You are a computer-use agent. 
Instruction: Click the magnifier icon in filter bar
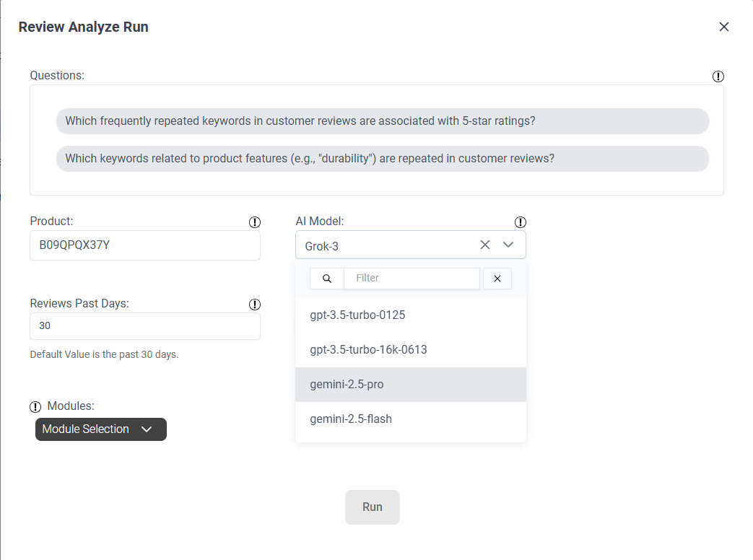(x=327, y=279)
